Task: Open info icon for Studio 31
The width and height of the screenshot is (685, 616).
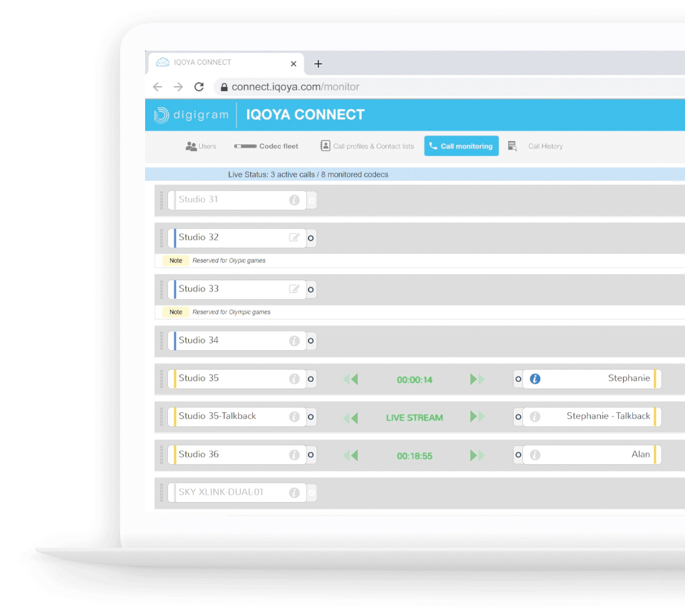Action: click(294, 200)
